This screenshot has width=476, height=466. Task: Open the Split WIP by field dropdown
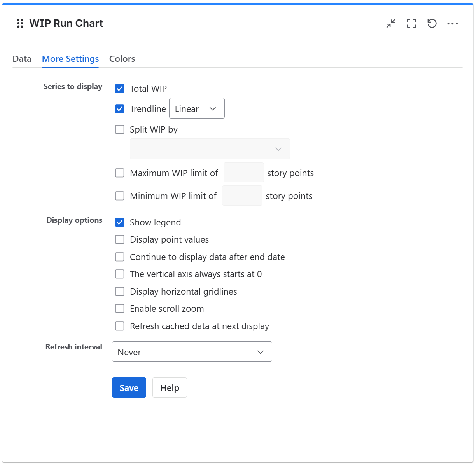pos(210,148)
